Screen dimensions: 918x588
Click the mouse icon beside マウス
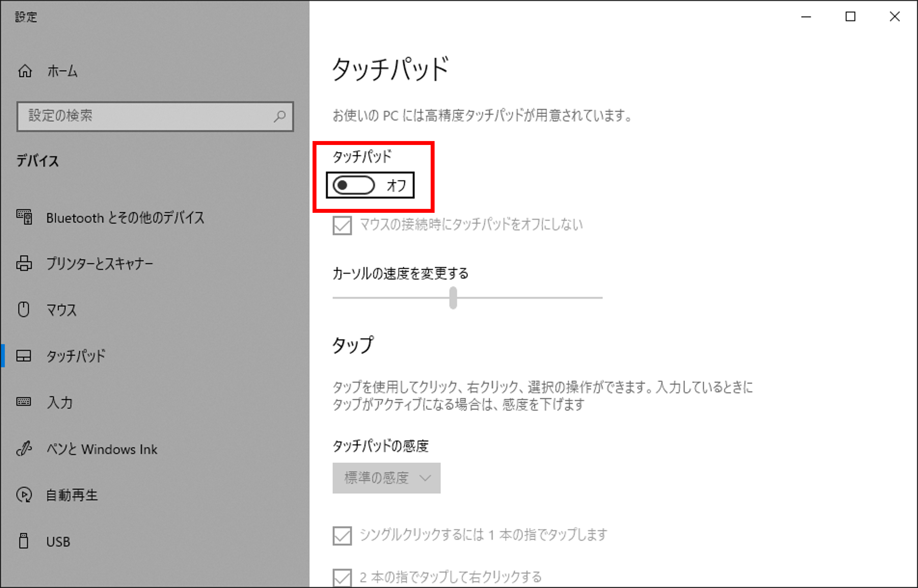[24, 309]
